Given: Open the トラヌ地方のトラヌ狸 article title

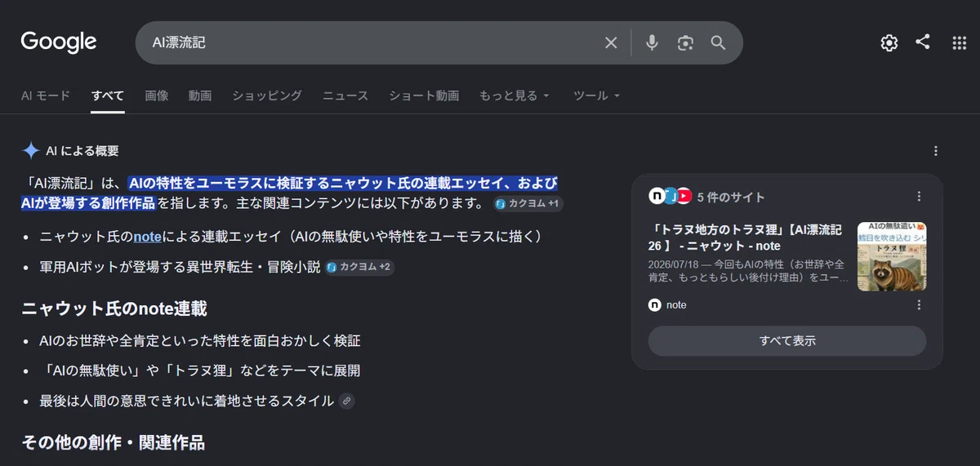Looking at the screenshot, I should (746, 237).
